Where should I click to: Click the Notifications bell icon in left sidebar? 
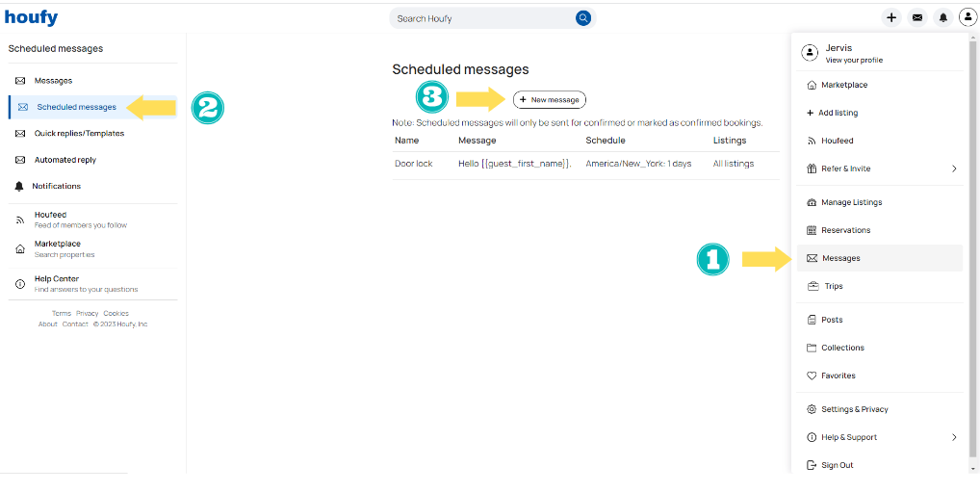tap(19, 186)
